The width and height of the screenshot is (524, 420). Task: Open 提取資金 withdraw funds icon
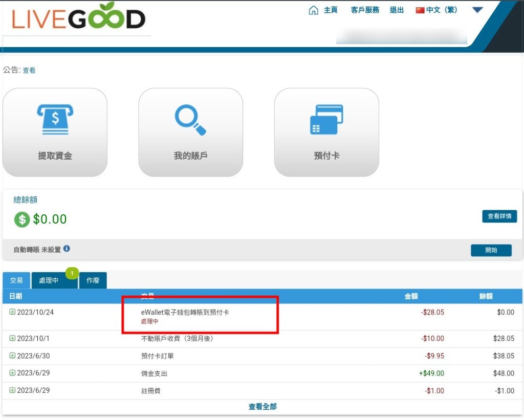coord(55,119)
